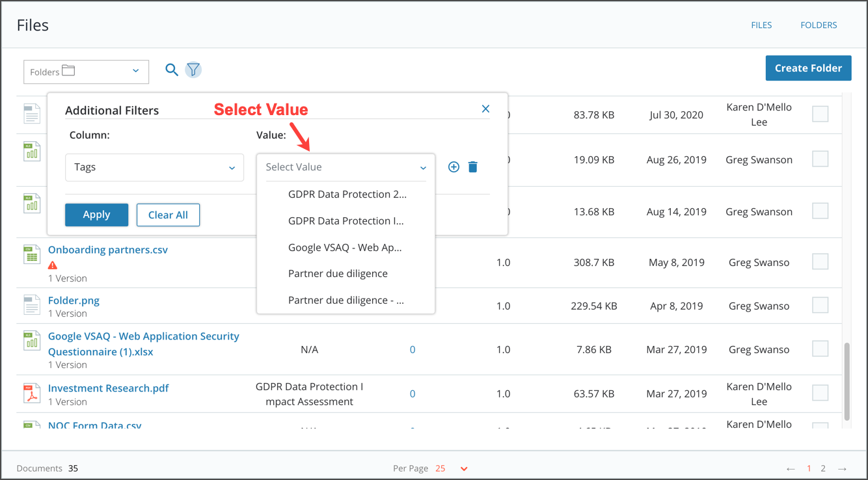Click the 0 link in Investment Research row
Viewport: 868px width, 480px height.
click(x=413, y=393)
